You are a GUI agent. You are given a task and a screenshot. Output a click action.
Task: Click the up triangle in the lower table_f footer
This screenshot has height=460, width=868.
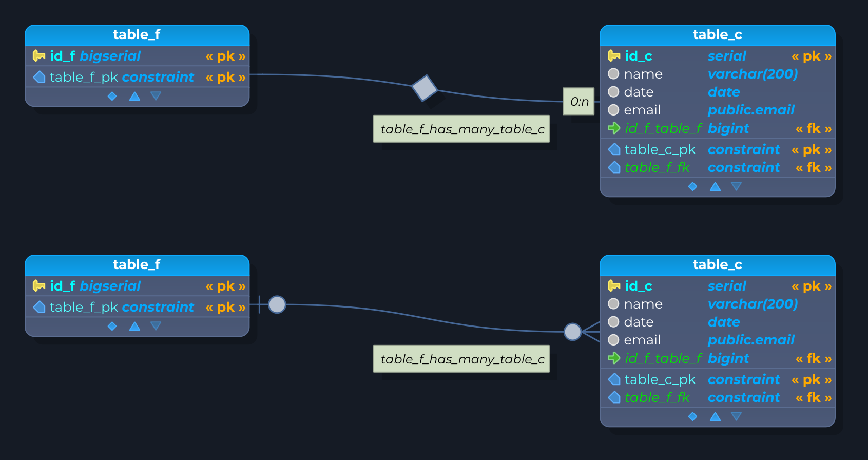tap(134, 326)
